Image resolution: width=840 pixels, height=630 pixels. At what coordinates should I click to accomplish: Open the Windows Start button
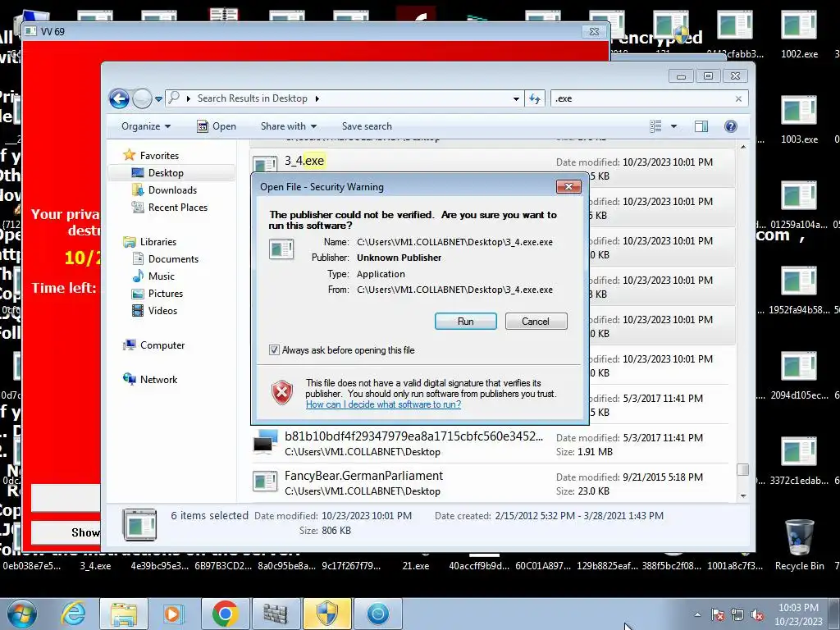point(21,614)
